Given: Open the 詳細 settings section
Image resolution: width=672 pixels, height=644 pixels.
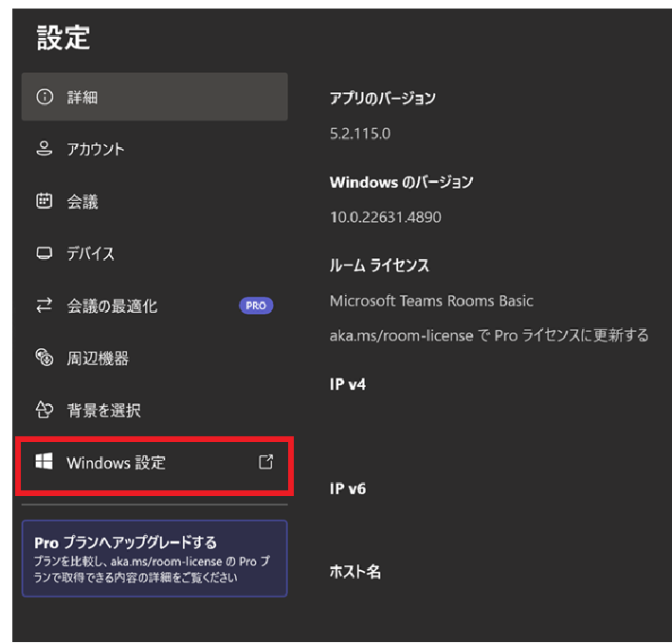Looking at the screenshot, I should click(154, 97).
